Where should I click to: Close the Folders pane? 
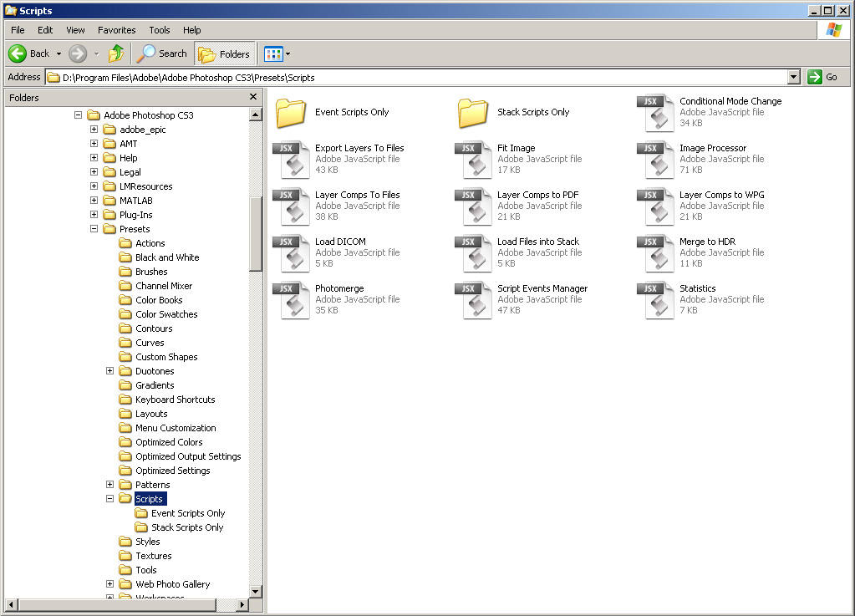tap(253, 96)
